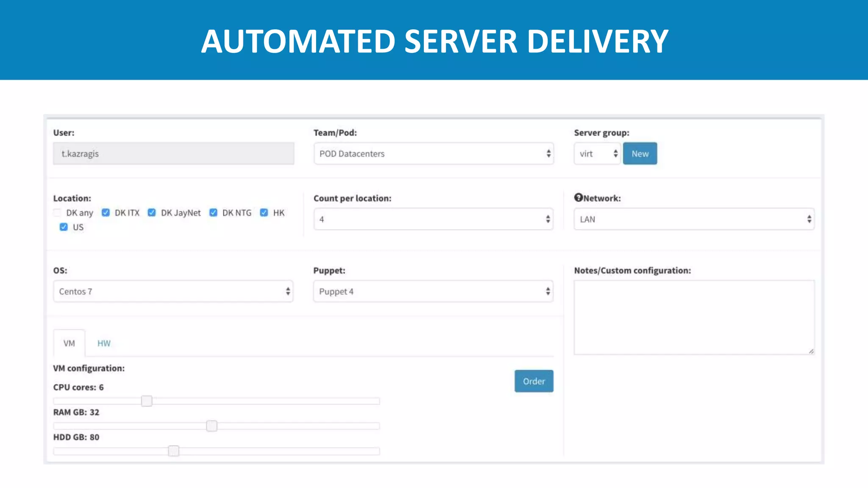Click the AUTOMATED SERVER DELIVERY title

point(434,41)
